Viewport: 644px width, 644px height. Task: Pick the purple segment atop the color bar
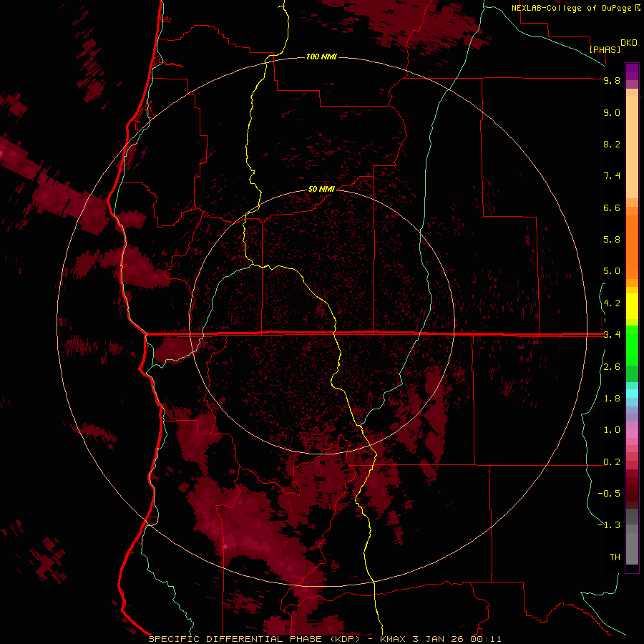click(x=632, y=72)
